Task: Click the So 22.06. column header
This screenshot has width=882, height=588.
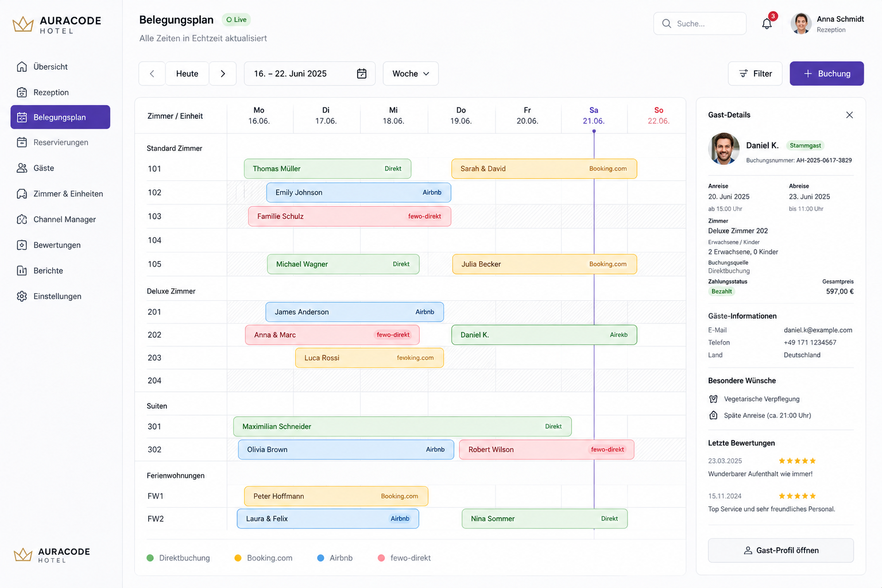Action: (x=659, y=115)
